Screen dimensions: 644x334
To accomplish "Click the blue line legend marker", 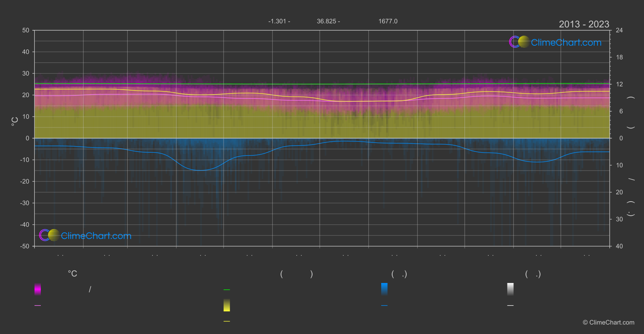I will tap(384, 306).
